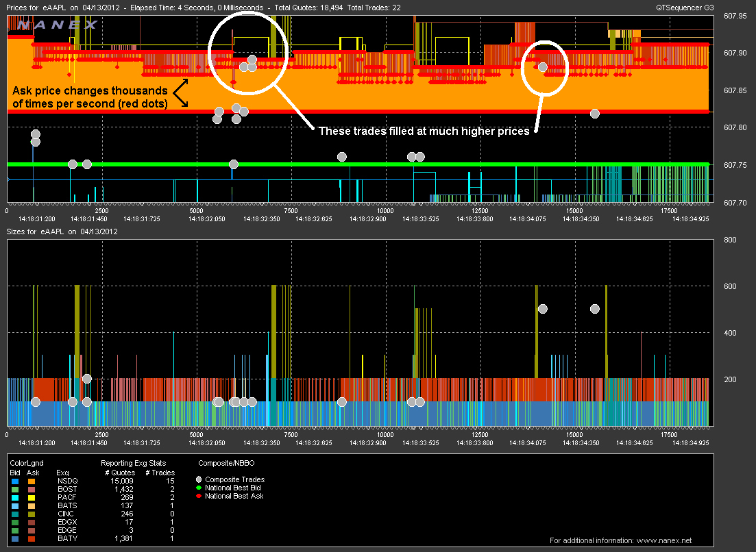The image size is (756, 552).
Task: Select the 'BATS' exchange label
Action: coord(67,505)
